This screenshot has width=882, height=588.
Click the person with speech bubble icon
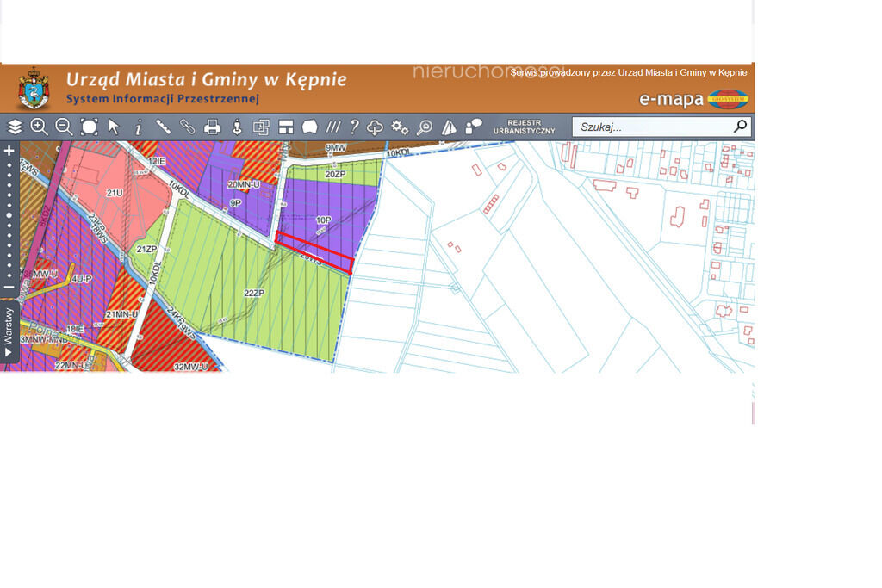[x=474, y=127]
